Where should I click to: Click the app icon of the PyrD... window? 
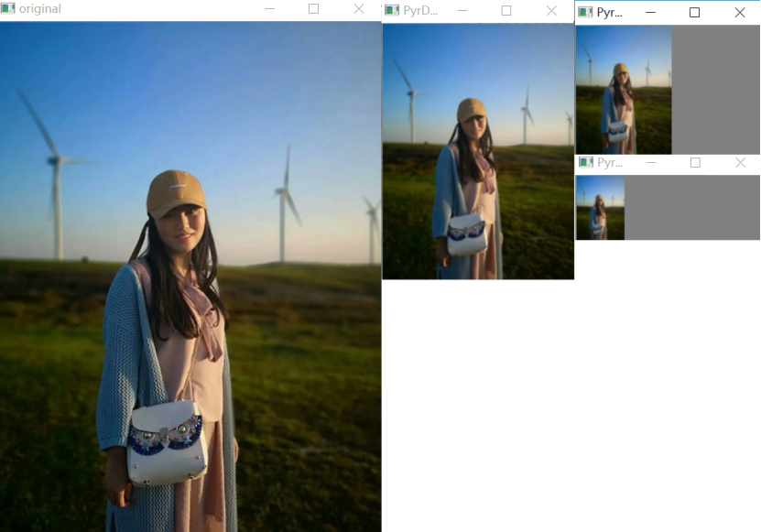pos(392,10)
